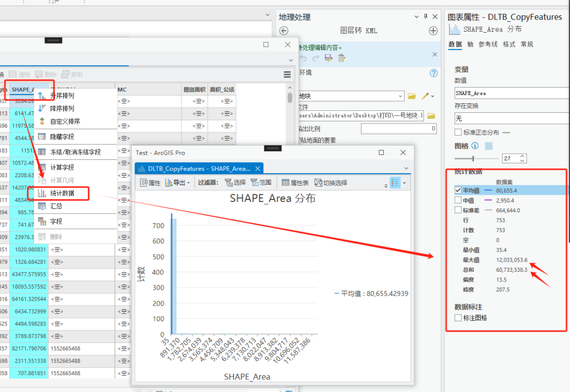Click the chart 属性 properties button
Screen dimensions: 570x392
150,183
